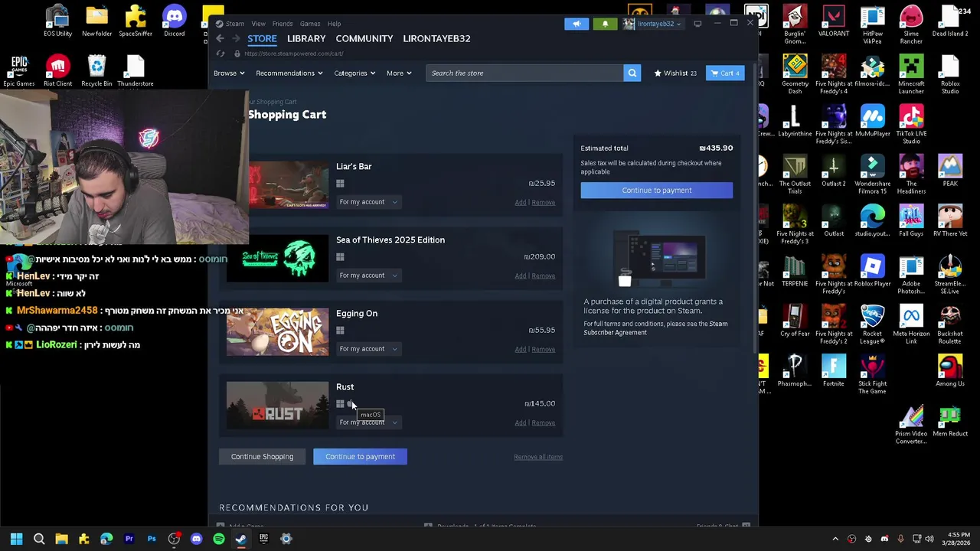Expand the Categories dropdown

354,73
